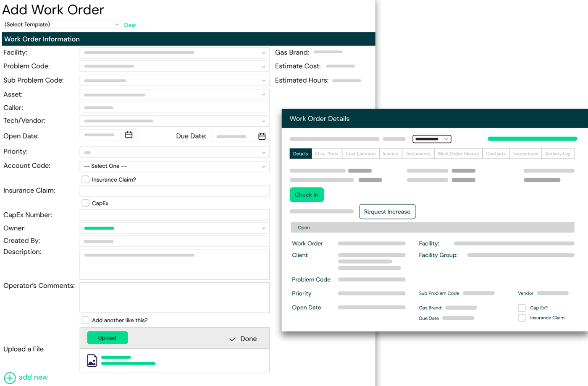
Task: Switch to the Details tab
Action: tap(301, 154)
